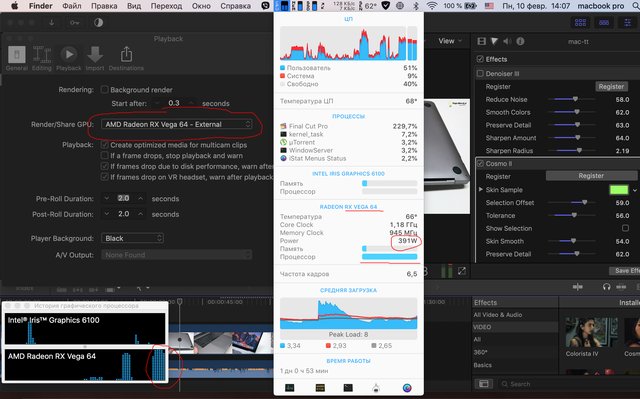Click the background tasks circle icon
640x399 pixels.
coord(98,22)
